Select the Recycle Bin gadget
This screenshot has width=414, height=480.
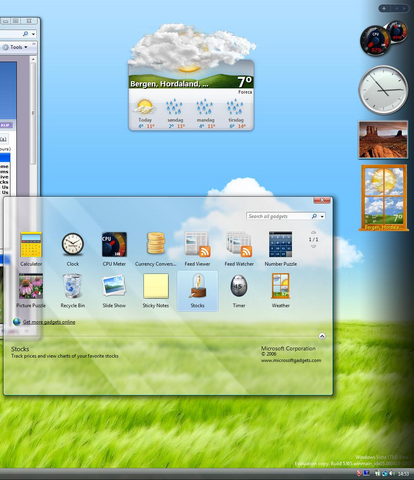point(72,290)
